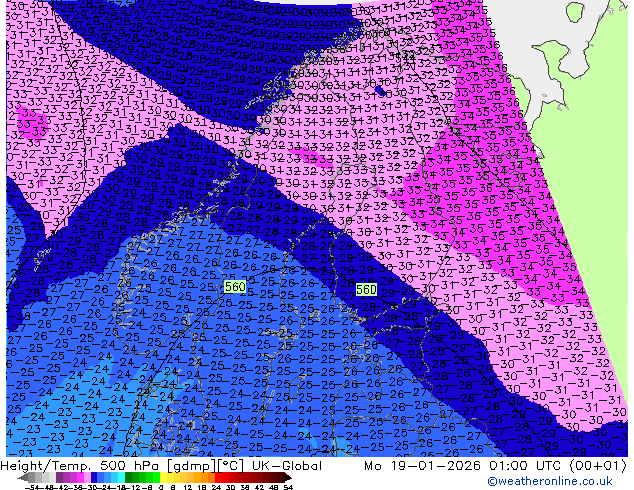Click the yellow segment of temperature scale
The width and height of the screenshot is (634, 490).
coord(163,478)
